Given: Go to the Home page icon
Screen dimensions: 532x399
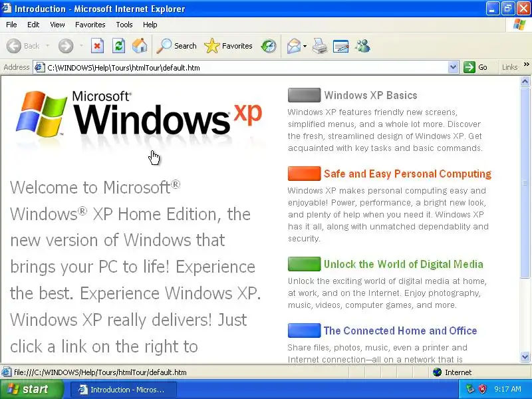Looking at the screenshot, I should point(140,46).
